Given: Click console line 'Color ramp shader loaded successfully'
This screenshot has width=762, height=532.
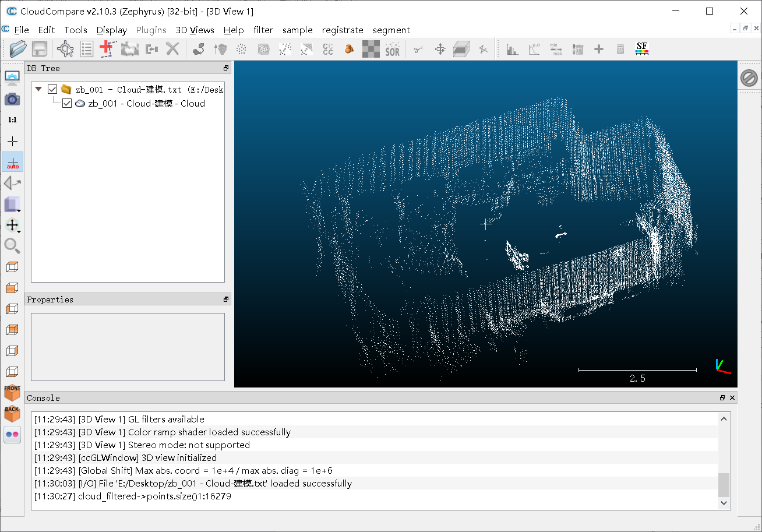Looking at the screenshot, I should 162,432.
